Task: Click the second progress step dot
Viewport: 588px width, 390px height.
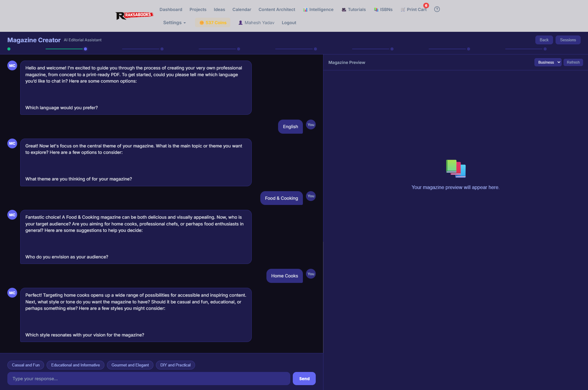Action: click(85, 49)
